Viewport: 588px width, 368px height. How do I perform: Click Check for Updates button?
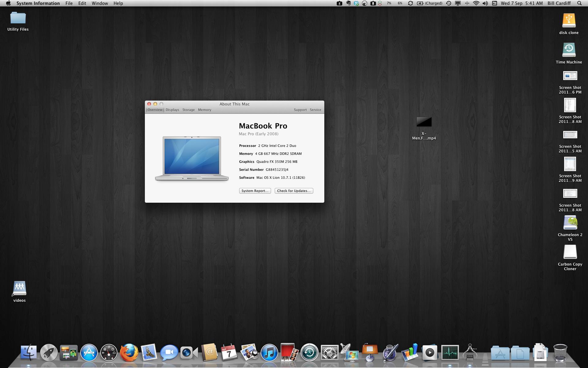[294, 191]
